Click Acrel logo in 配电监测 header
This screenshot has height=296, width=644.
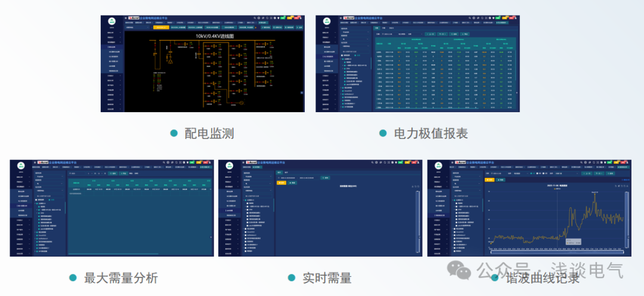[134, 18]
